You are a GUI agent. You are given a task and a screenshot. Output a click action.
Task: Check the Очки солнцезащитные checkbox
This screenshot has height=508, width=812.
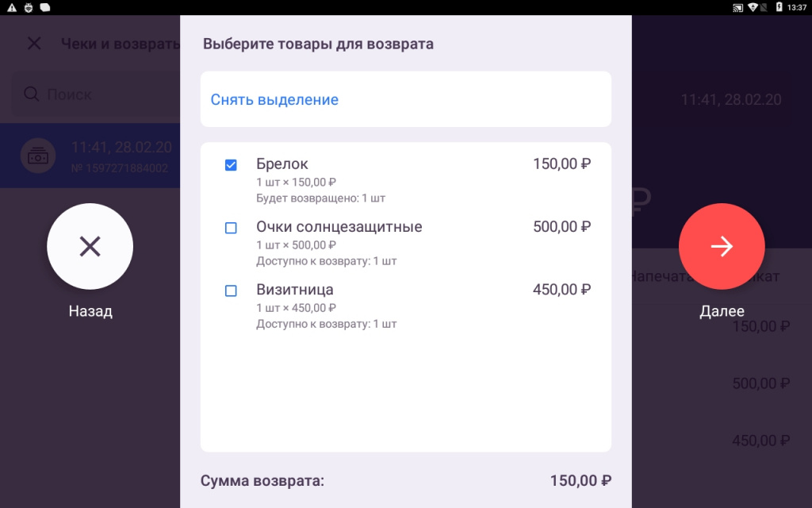(x=231, y=228)
